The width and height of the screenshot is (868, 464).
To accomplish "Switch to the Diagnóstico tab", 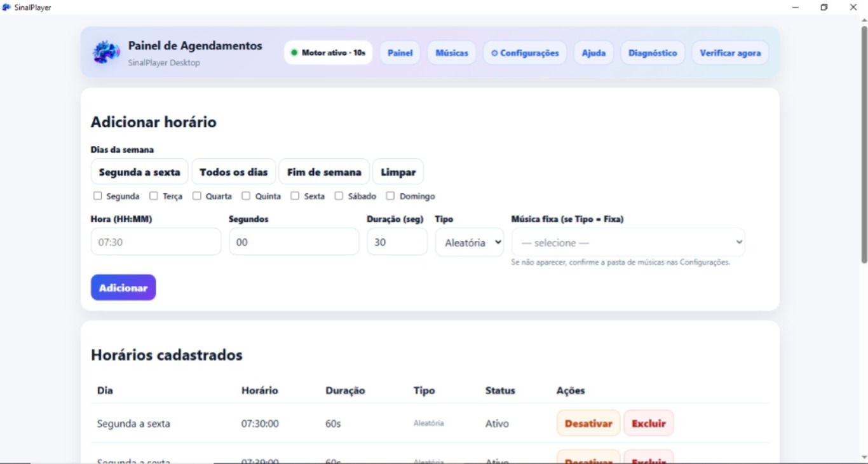I will tap(653, 53).
